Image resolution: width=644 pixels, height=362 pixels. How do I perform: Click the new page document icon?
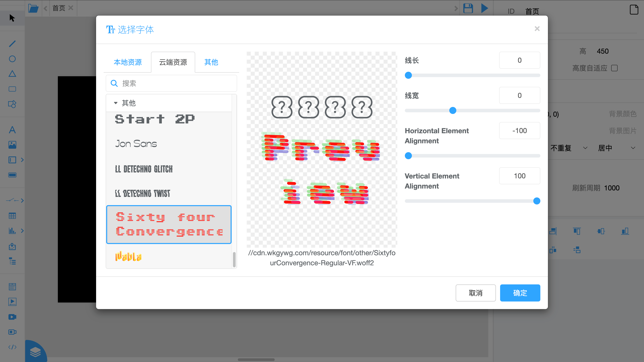[634, 10]
